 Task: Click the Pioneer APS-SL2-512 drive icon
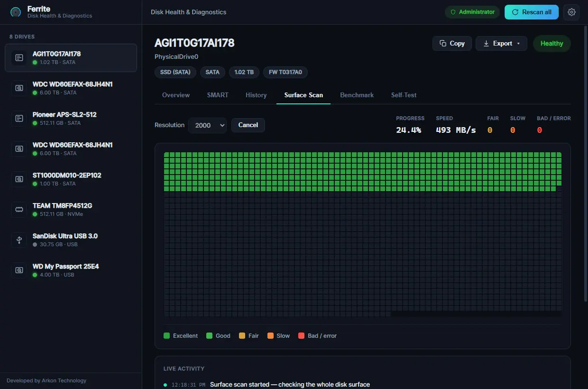click(x=19, y=119)
